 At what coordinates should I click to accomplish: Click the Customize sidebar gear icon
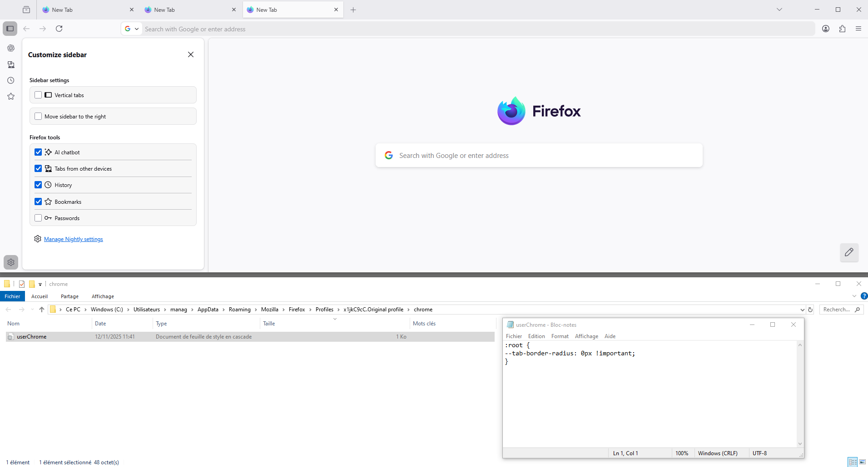tap(11, 262)
